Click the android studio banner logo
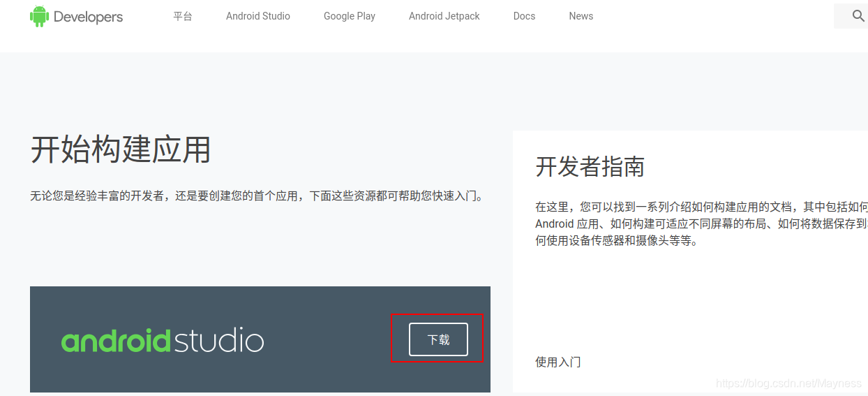The width and height of the screenshot is (868, 396). (163, 341)
